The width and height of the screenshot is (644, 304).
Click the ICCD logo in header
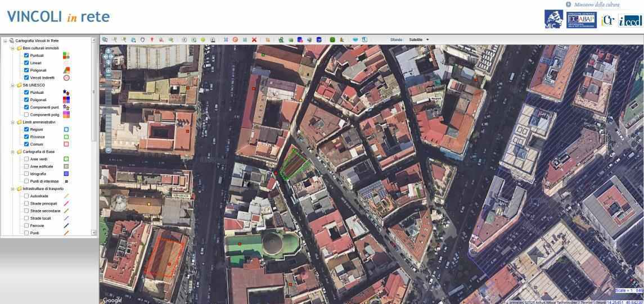629,21
